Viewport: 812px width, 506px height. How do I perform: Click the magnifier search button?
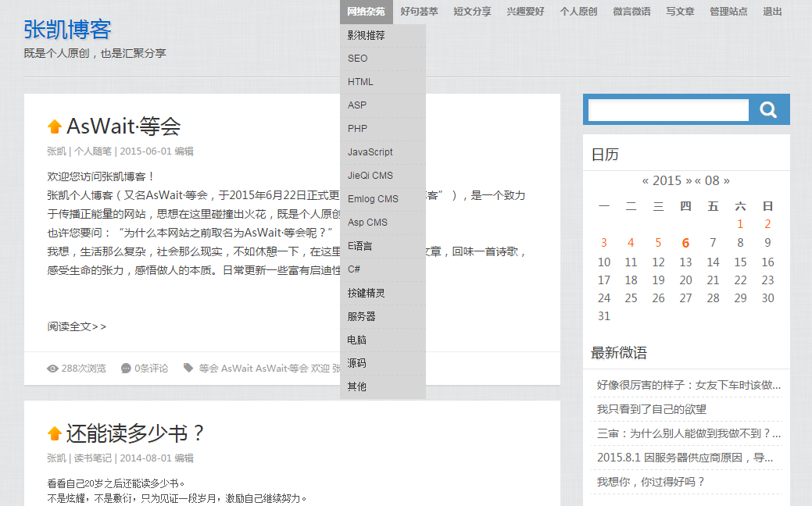pyautogui.click(x=768, y=110)
